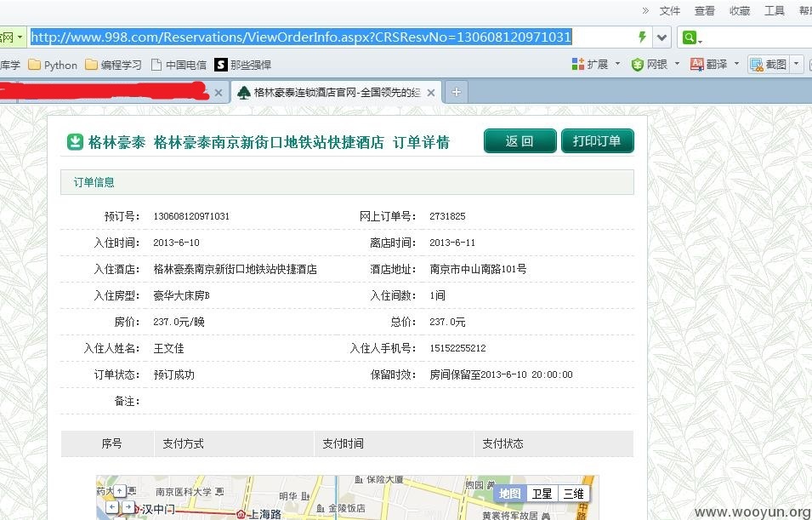This screenshot has height=520, width=812.
Task: Switch map to 卫星 satellite view
Action: click(x=542, y=494)
